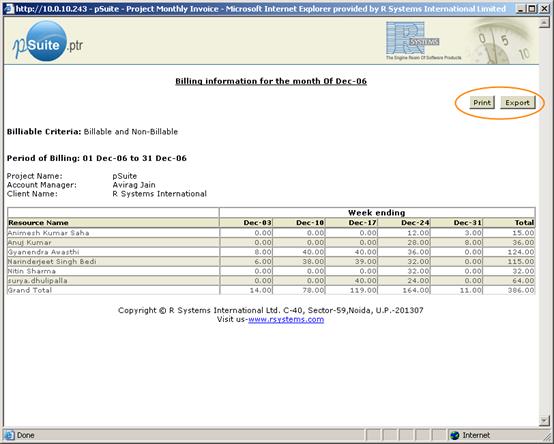
Task: Select the Total column header
Action: (509, 223)
